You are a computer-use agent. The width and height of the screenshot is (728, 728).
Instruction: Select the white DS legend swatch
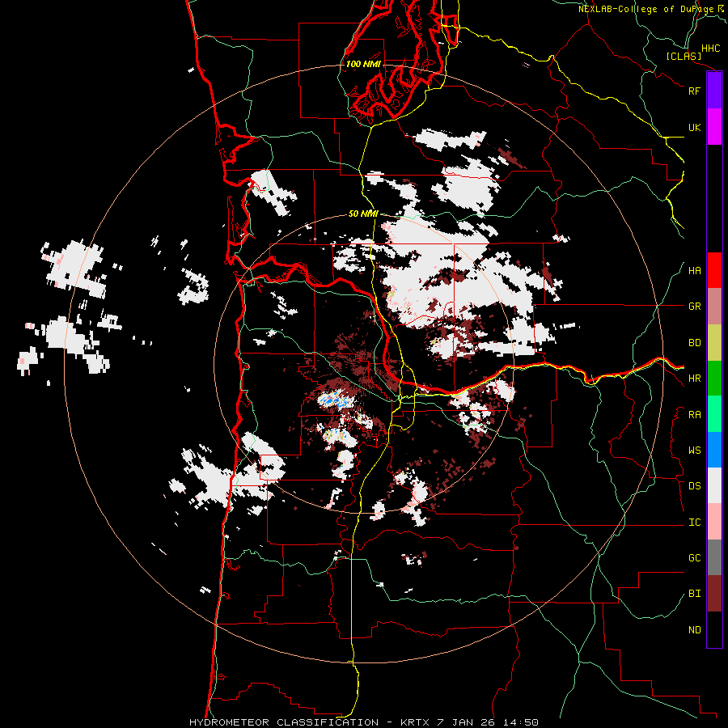(714, 485)
